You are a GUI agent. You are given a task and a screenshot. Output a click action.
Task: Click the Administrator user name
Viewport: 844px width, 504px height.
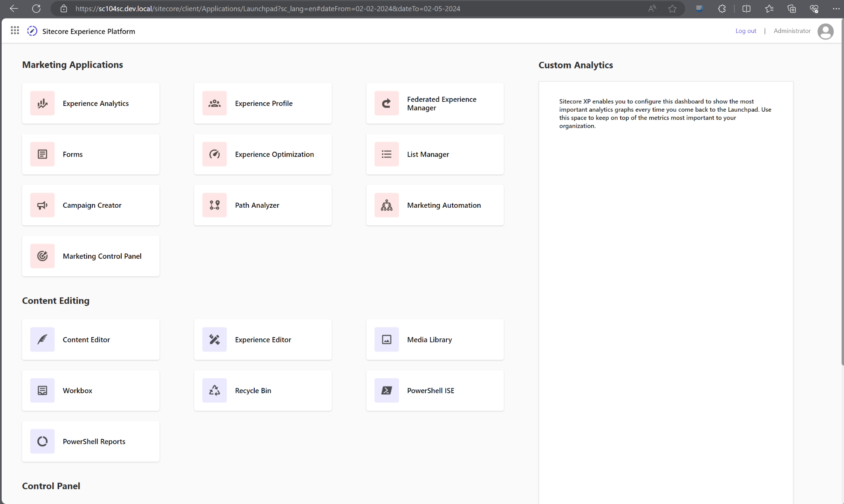click(x=792, y=31)
